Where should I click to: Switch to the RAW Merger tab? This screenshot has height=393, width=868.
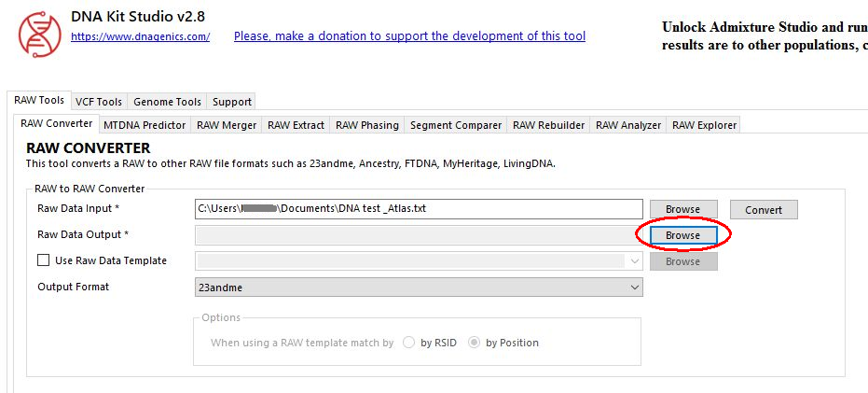[x=227, y=125]
